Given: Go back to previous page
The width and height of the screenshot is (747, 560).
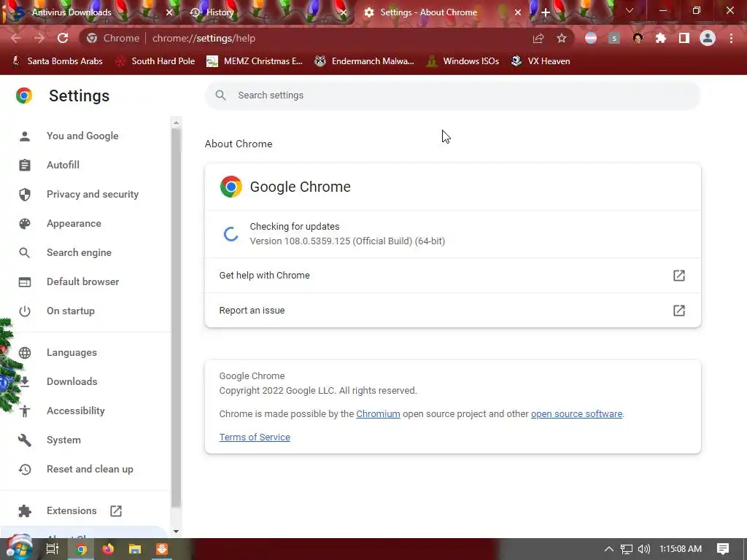Looking at the screenshot, I should [x=16, y=38].
